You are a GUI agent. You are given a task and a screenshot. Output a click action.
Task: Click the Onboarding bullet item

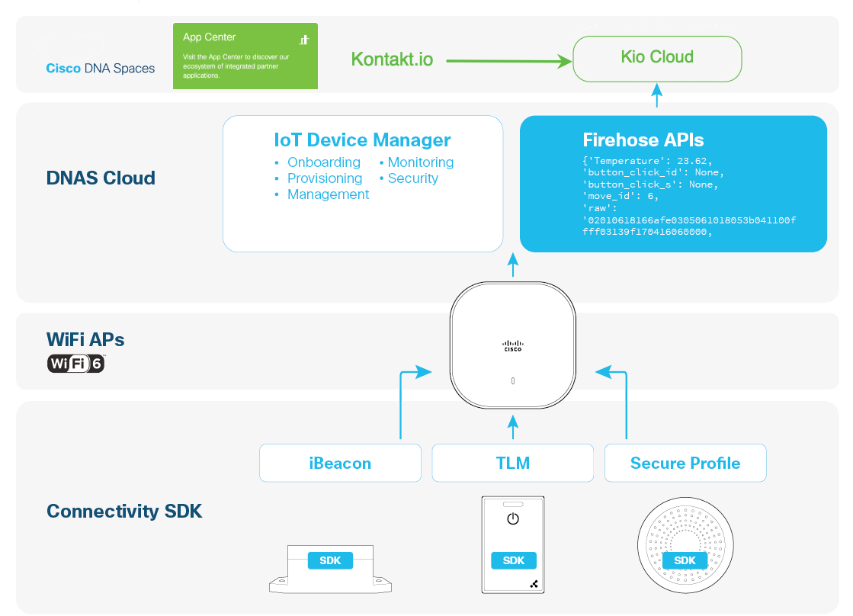323,162
